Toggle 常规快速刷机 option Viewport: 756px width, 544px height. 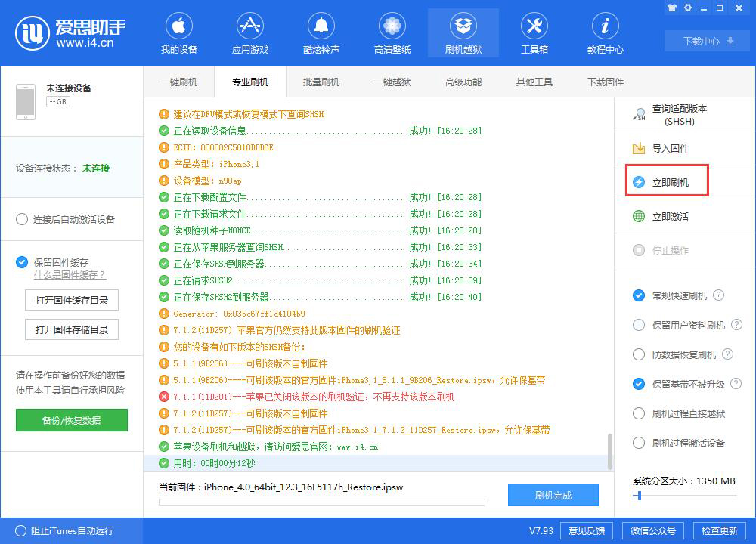click(639, 295)
